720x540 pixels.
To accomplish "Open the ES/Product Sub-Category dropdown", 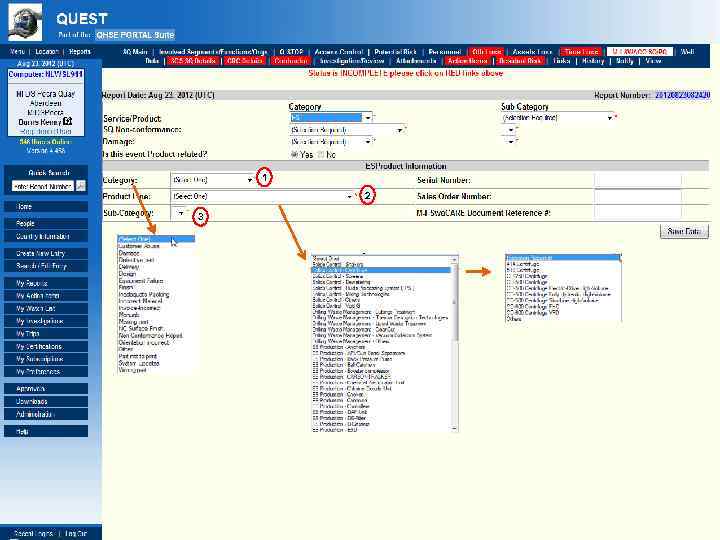I will click(x=178, y=213).
